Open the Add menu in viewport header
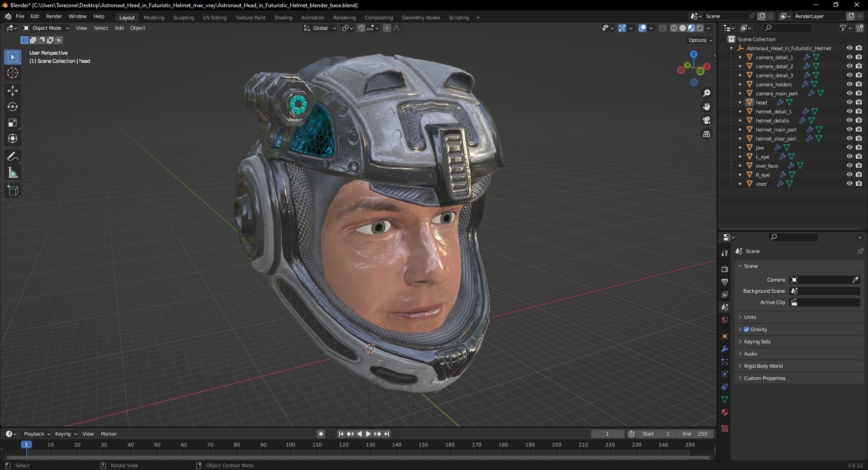 tap(119, 28)
